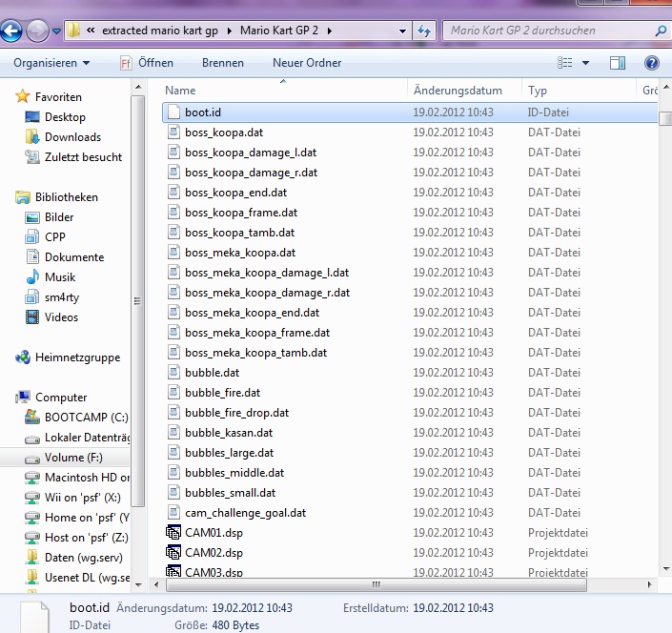This screenshot has width=672, height=633.
Task: Create a Neuer Ordner
Action: tap(307, 63)
